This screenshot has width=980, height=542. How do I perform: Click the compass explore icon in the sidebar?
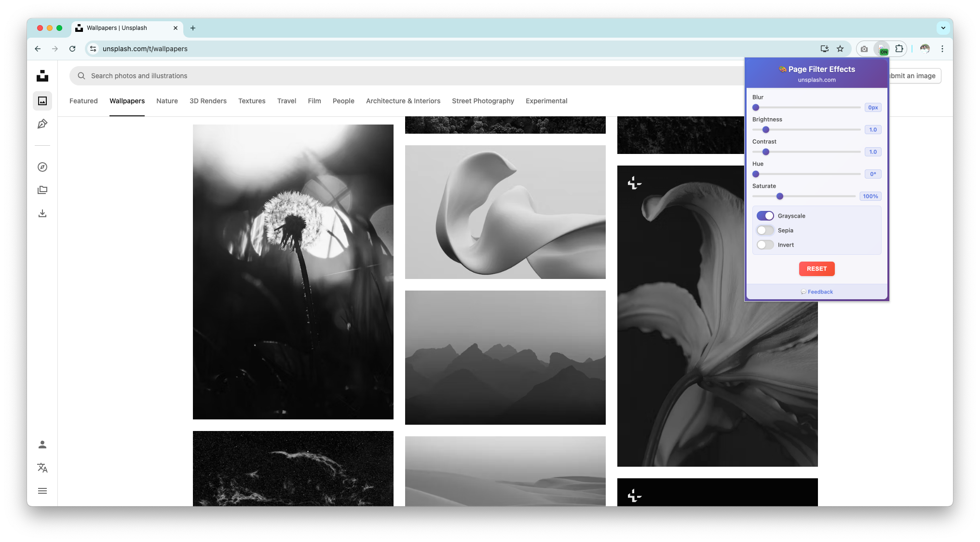coord(42,167)
